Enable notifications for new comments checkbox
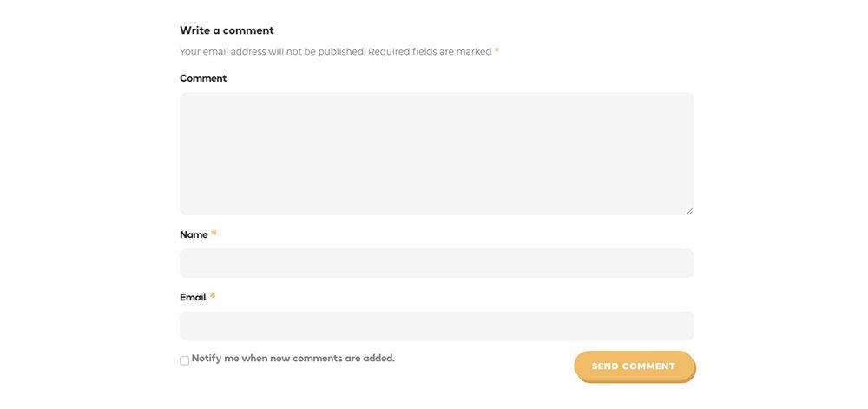The height and width of the screenshot is (409, 868). [x=184, y=360]
